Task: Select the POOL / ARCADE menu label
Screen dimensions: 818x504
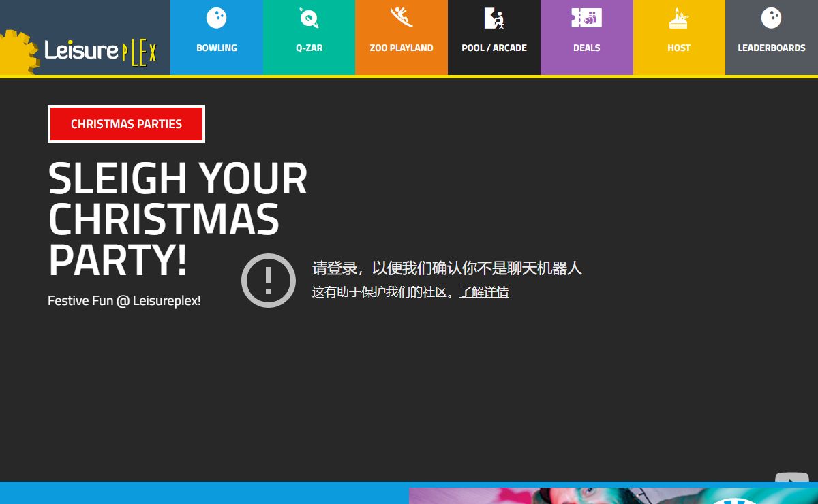Action: click(494, 48)
